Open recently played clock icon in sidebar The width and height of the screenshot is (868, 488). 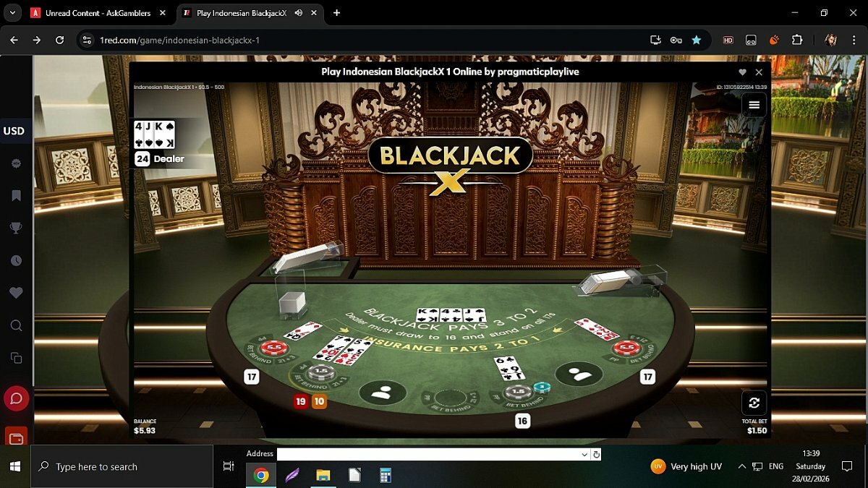(16, 261)
